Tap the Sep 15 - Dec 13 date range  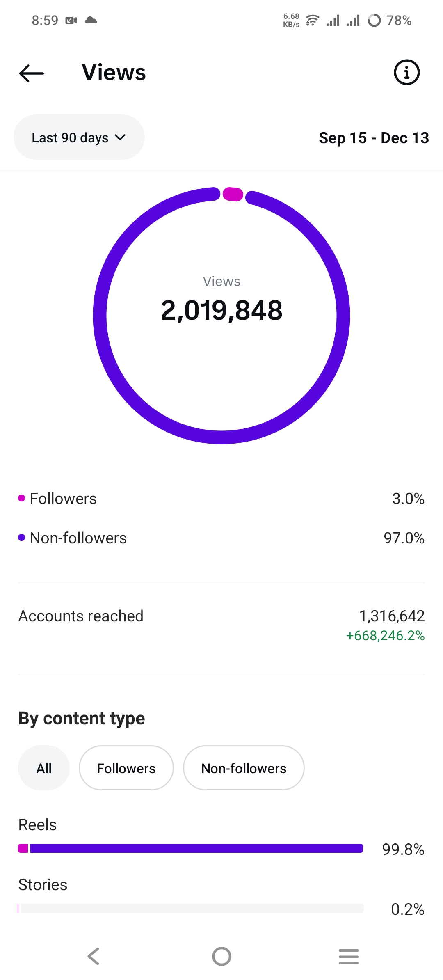(x=374, y=138)
